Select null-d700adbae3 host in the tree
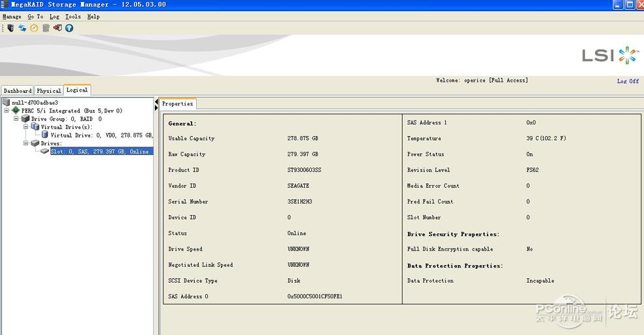 tap(35, 102)
